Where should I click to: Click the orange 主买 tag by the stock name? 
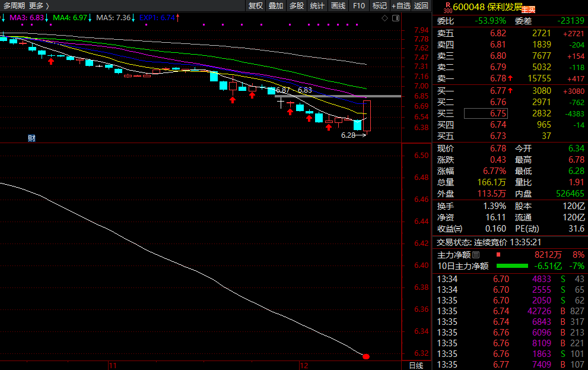(528, 10)
